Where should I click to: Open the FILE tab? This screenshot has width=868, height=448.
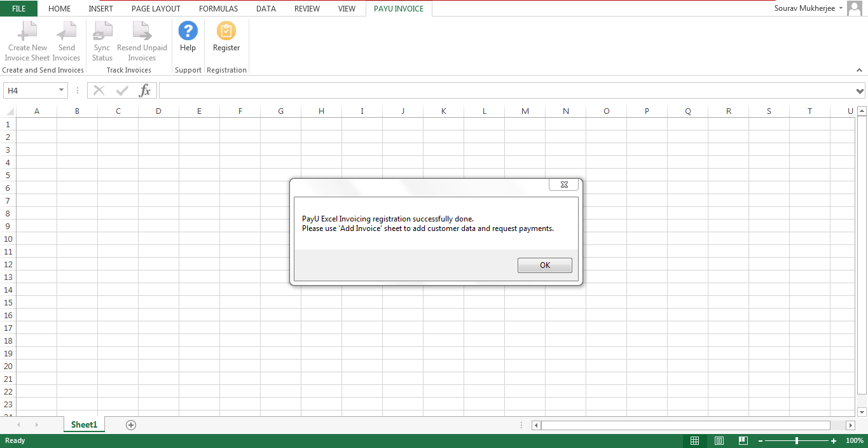coord(19,8)
